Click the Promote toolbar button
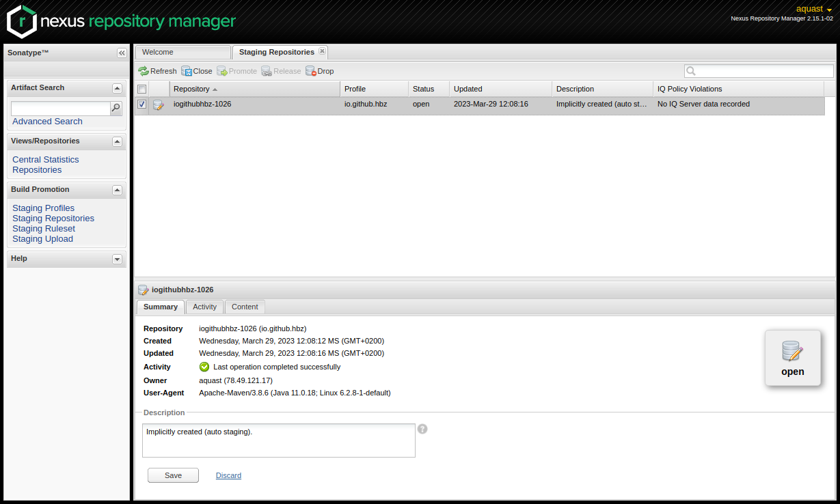 [237, 71]
